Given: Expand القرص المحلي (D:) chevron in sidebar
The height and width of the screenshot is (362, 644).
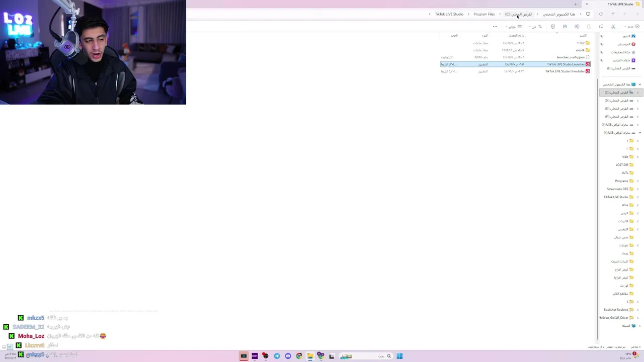Looking at the screenshot, I should click(x=638, y=101).
